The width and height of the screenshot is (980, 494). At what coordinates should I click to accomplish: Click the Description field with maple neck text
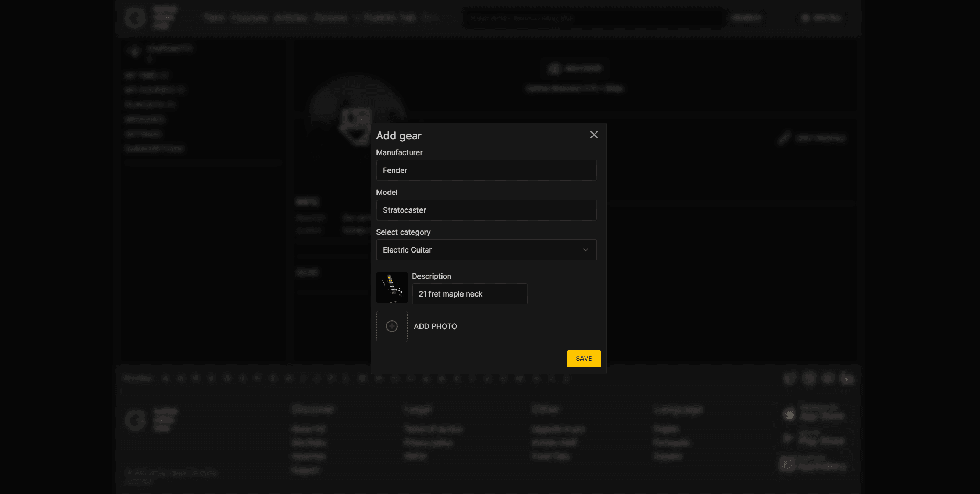click(x=469, y=294)
